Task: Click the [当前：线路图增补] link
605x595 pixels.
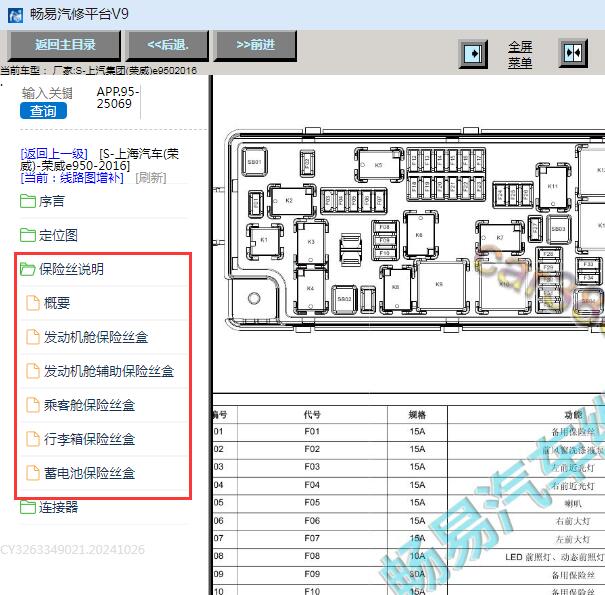Action: pyautogui.click(x=72, y=178)
